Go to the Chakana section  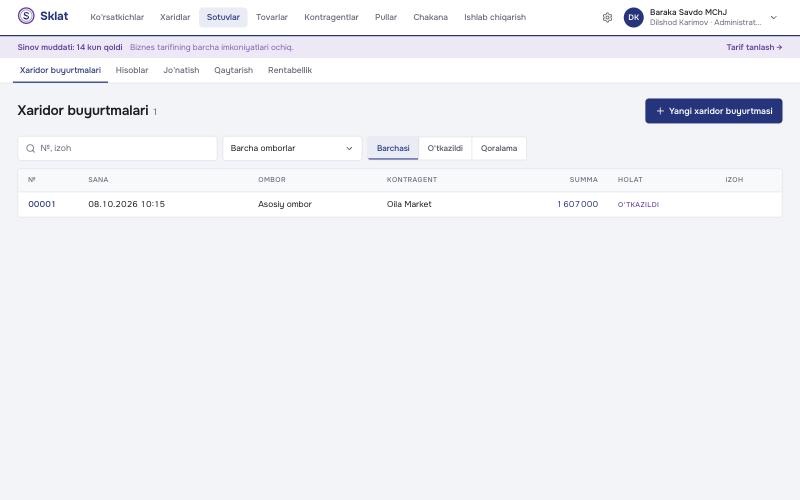coord(431,17)
